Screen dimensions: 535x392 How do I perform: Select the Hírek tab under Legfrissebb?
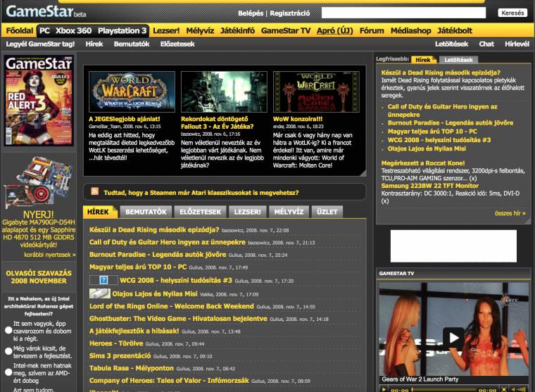424,60
